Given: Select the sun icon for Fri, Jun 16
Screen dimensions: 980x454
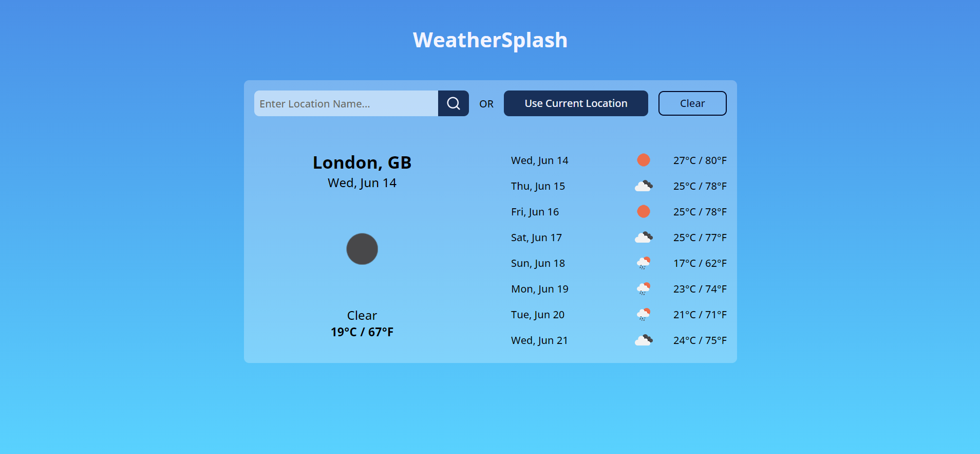Looking at the screenshot, I should [x=644, y=211].
